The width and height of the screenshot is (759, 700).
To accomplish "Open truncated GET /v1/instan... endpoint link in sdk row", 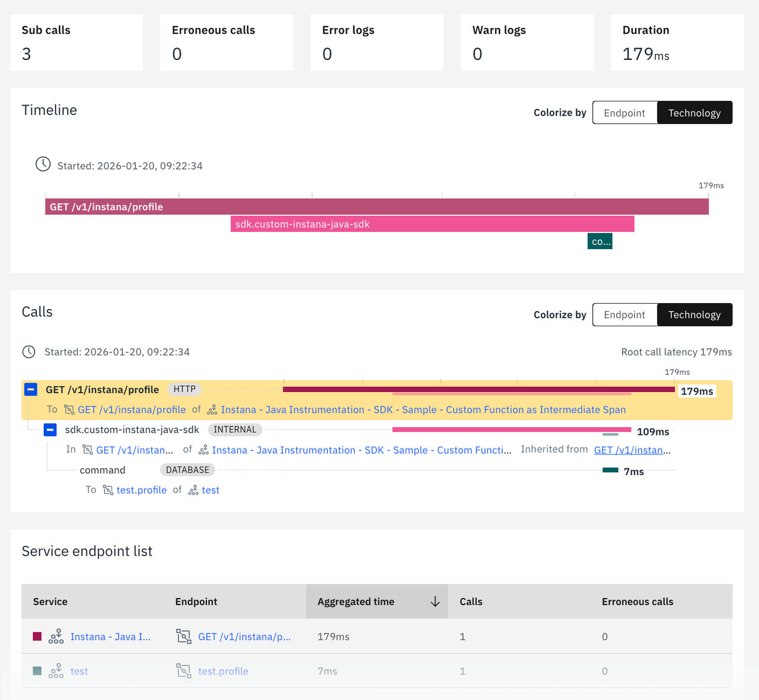I will 135,450.
